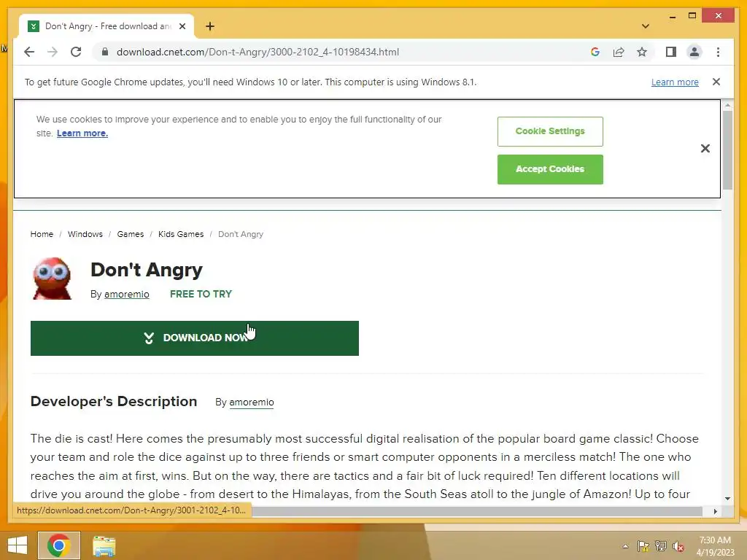
Task: Click the Don't Angry app icon
Action: (52, 279)
